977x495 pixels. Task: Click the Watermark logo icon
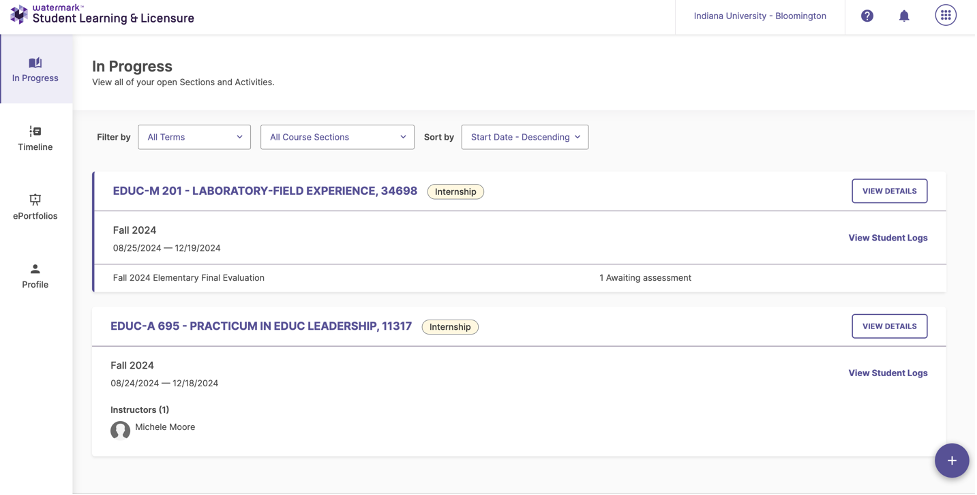18,14
